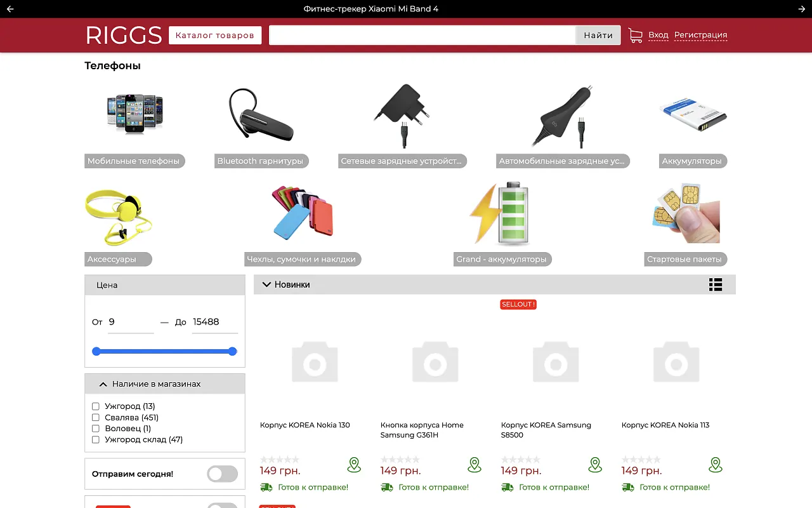
Task: Click the SELLOUT! badge on Samsung S8500
Action: click(x=518, y=304)
